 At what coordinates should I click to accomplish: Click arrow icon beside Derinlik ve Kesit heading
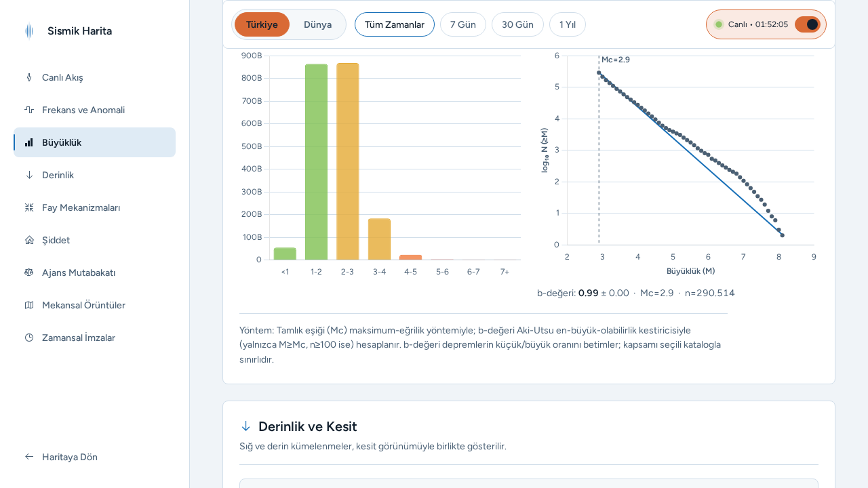point(245,426)
